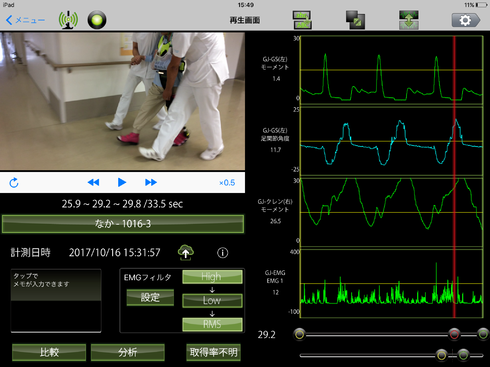Tap the overlapping squares overlay icon

[x=355, y=20]
